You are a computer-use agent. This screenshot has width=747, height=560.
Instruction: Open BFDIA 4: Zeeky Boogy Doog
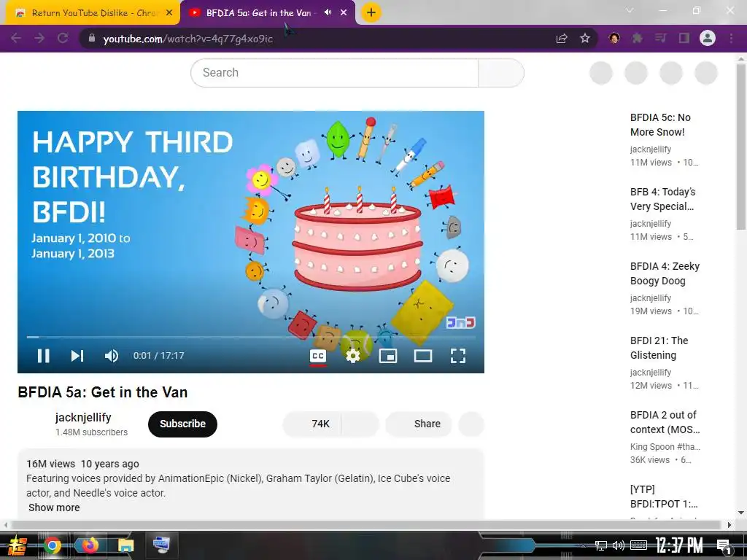pos(665,273)
